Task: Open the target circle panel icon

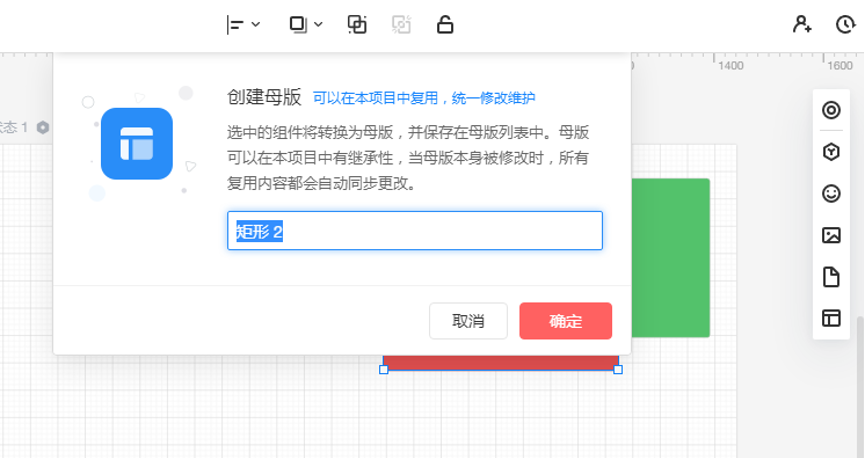Action: tap(831, 110)
